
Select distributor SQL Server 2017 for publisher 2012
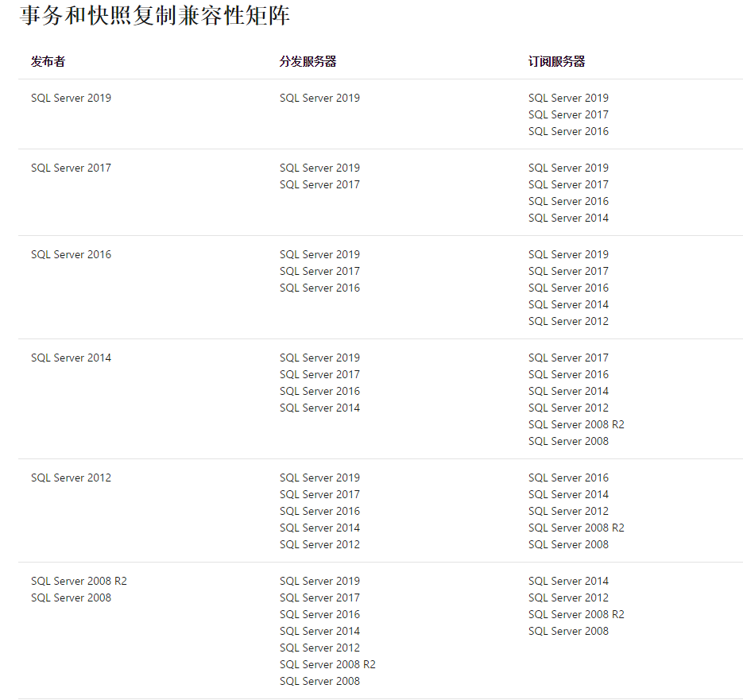[320, 495]
